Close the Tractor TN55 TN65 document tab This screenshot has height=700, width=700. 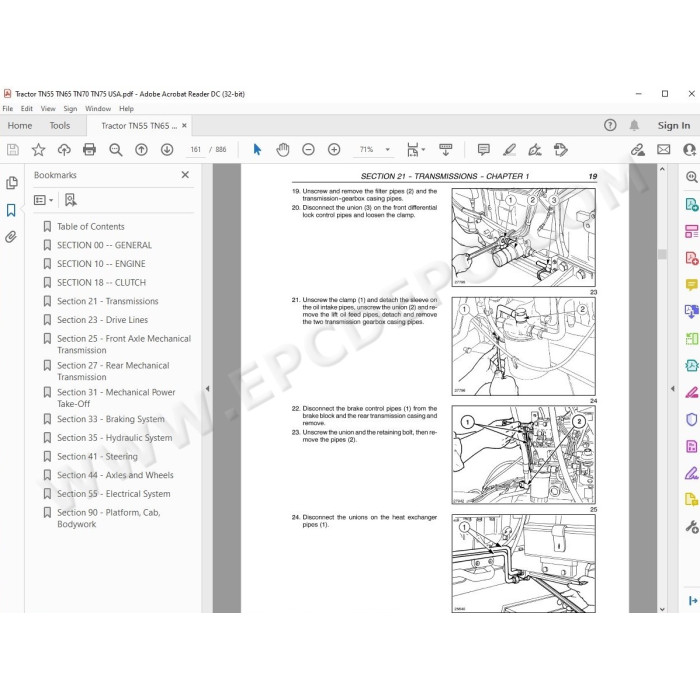point(184,125)
